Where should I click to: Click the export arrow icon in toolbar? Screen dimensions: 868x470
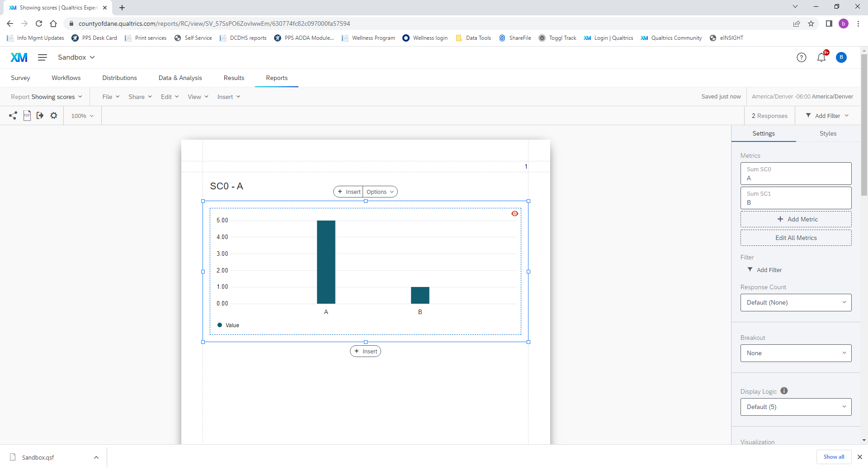40,116
